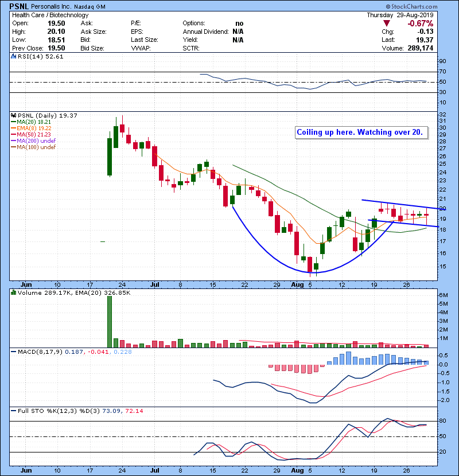Click the Last price value 19.37
The image size is (459, 476).
point(425,40)
